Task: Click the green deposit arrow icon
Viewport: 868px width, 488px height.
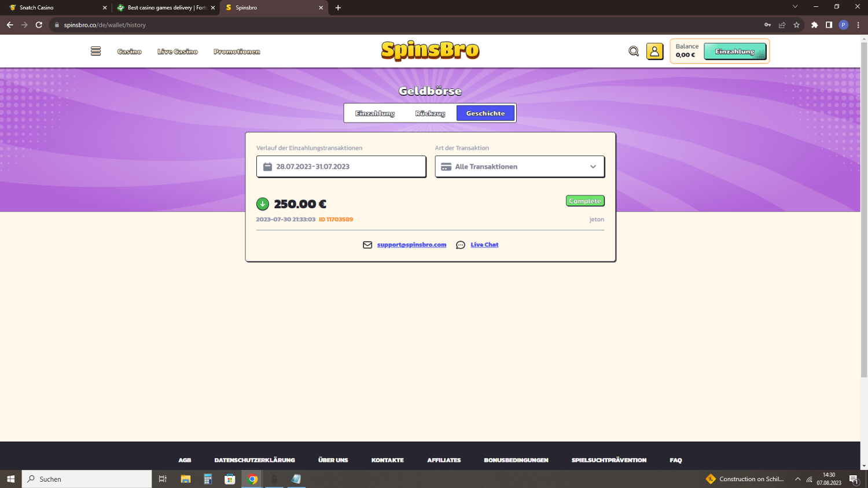Action: [263, 204]
